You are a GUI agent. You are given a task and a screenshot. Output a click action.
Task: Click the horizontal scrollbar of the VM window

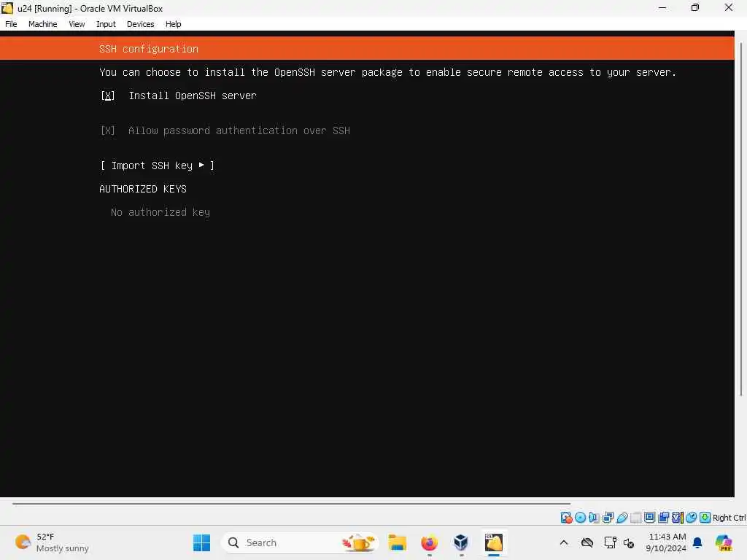291,503
